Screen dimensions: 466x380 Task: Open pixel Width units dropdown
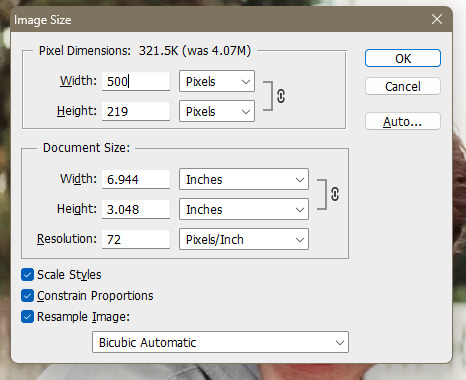[217, 81]
